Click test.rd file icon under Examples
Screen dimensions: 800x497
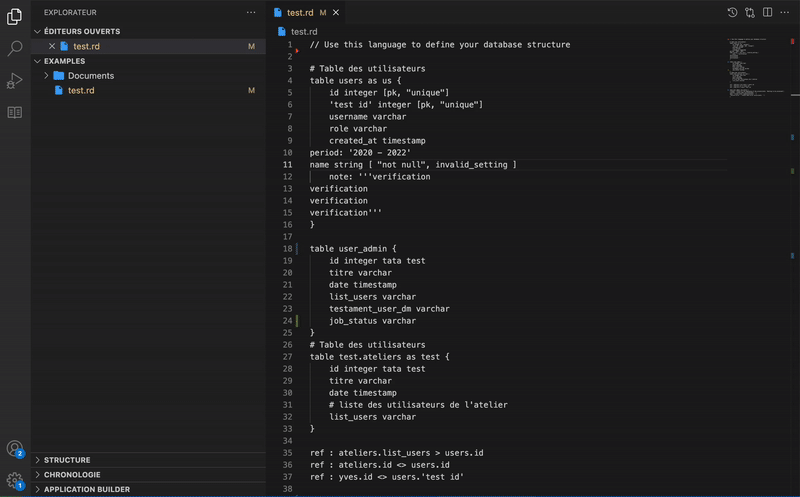(x=59, y=90)
